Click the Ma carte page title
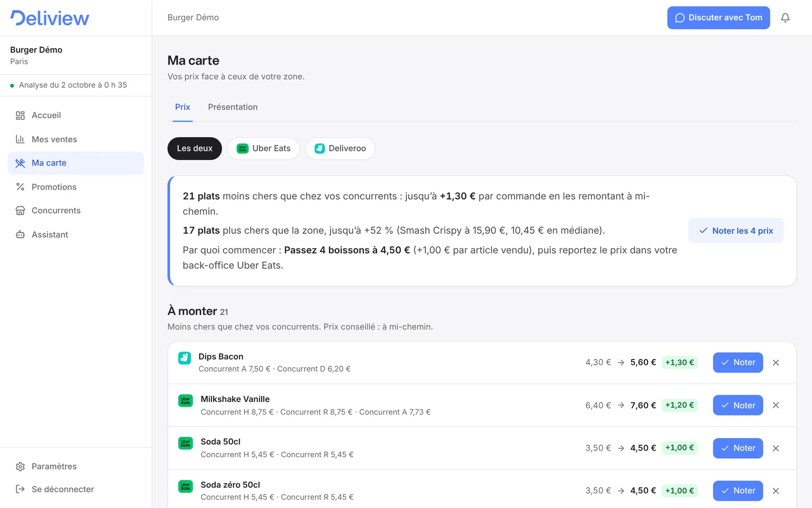 pyautogui.click(x=193, y=60)
